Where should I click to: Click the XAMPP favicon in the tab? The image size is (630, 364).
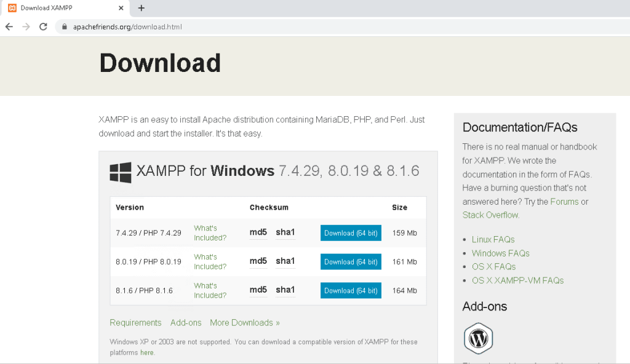12,8
